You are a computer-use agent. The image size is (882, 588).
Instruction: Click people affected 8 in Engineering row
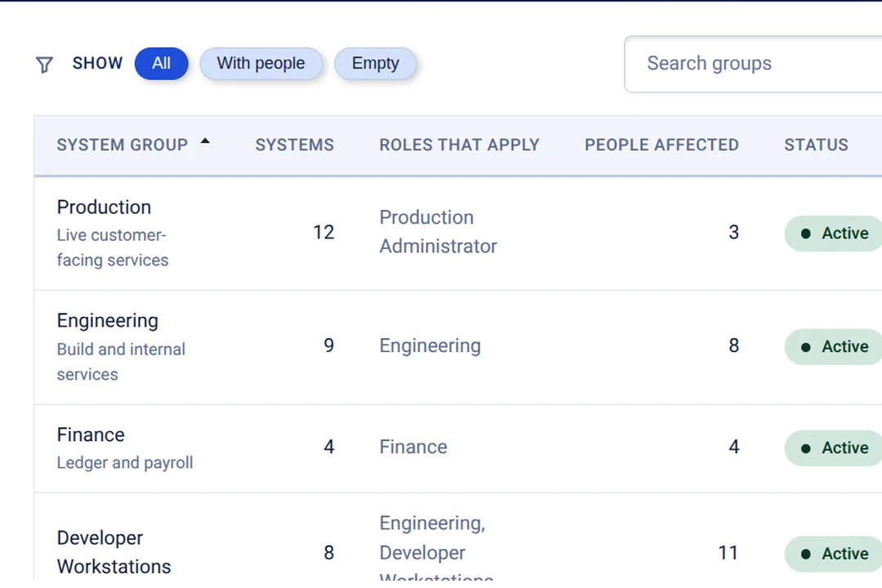[x=733, y=345]
